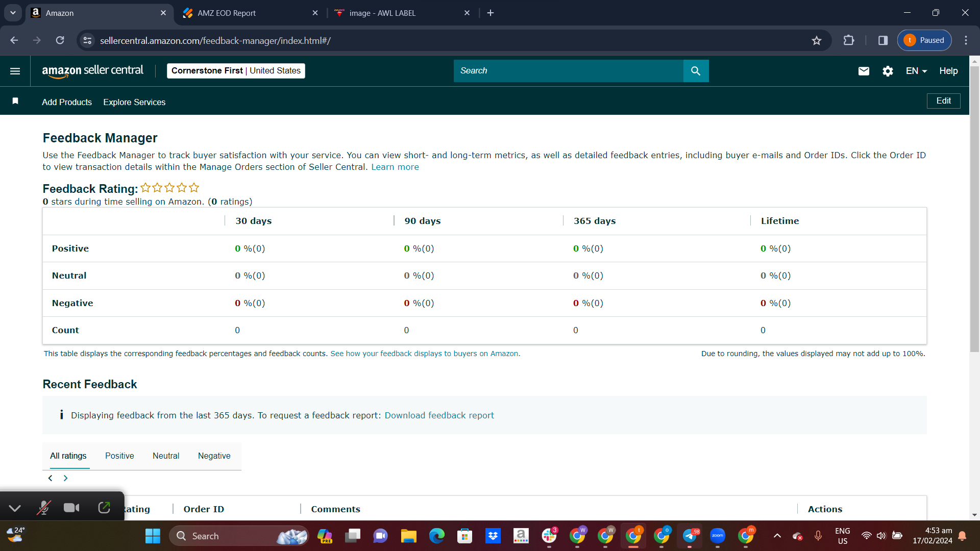The height and width of the screenshot is (551, 980).
Task: Open the EN language dropdown
Action: pos(916,71)
